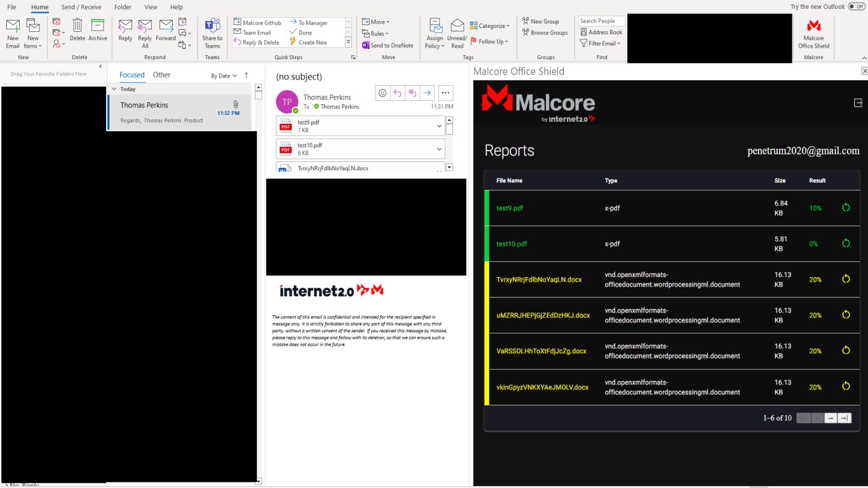Go to next page of reports

pos(831,418)
